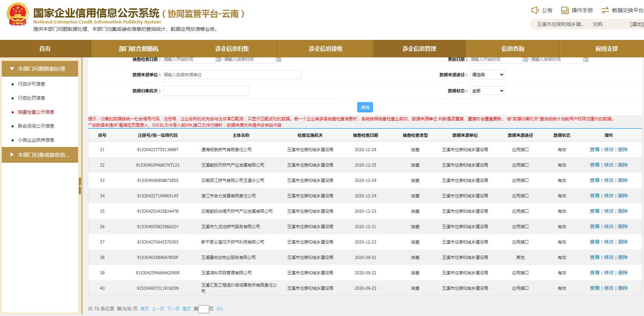The image size is (644, 316).
Task: Click user name 刘帆 in header
Action: tap(598, 24)
